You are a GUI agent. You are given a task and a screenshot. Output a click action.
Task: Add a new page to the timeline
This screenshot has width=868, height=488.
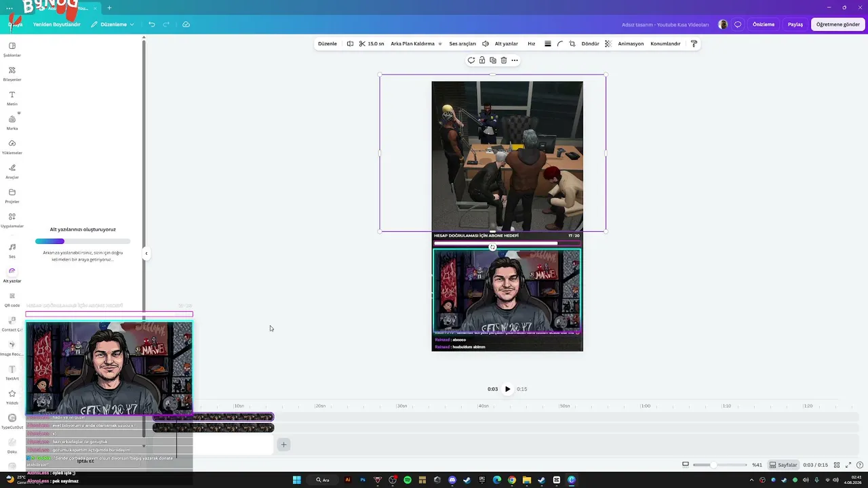(283, 445)
